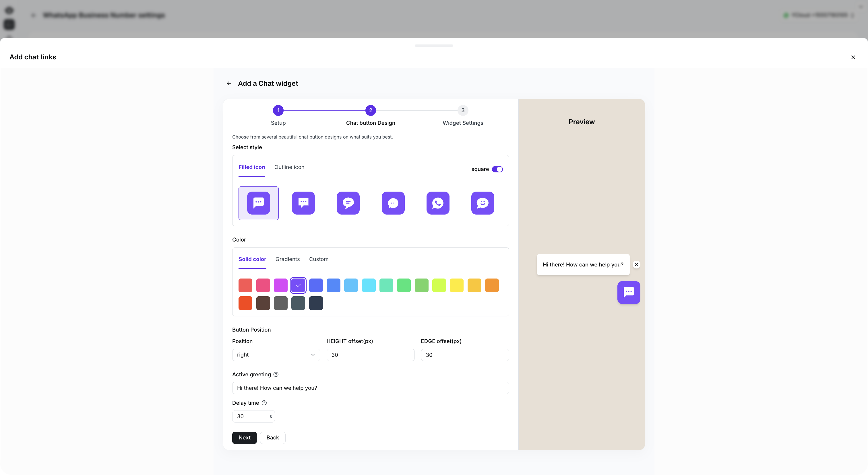Pick the dark navy color swatch
The width and height of the screenshot is (868, 475).
pos(316,303)
